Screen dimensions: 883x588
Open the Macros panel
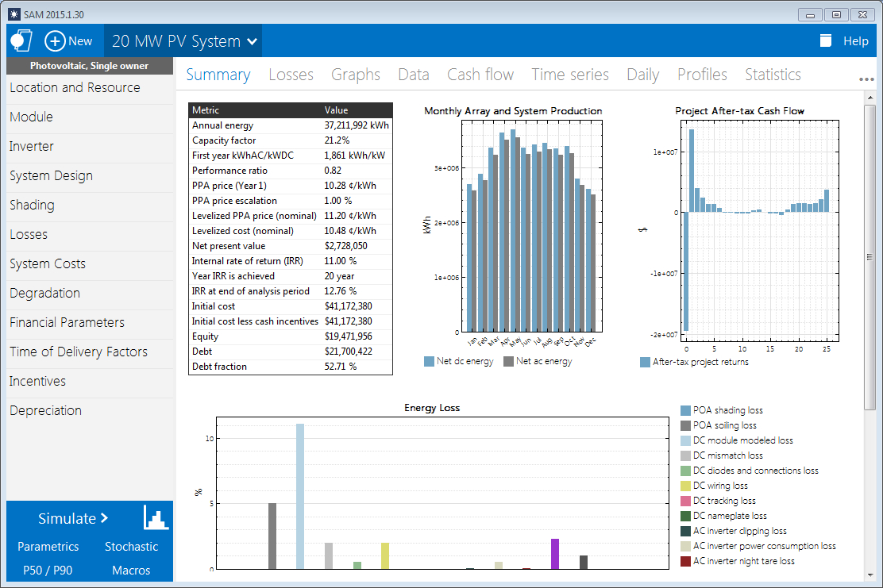pyautogui.click(x=130, y=570)
